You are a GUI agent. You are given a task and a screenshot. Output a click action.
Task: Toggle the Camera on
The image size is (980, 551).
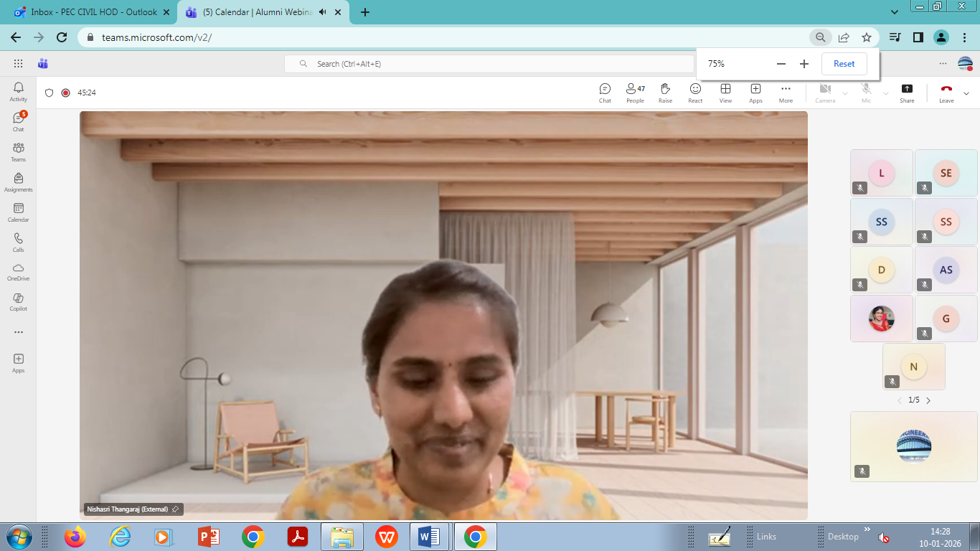pos(825,92)
